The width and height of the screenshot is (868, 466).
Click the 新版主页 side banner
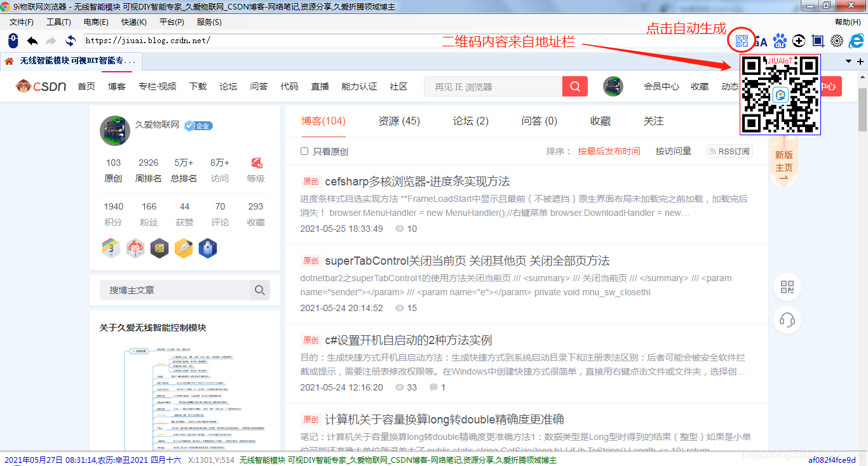pos(784,161)
